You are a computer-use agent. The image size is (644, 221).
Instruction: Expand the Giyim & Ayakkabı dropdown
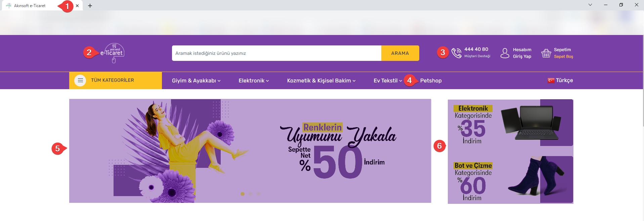196,81
